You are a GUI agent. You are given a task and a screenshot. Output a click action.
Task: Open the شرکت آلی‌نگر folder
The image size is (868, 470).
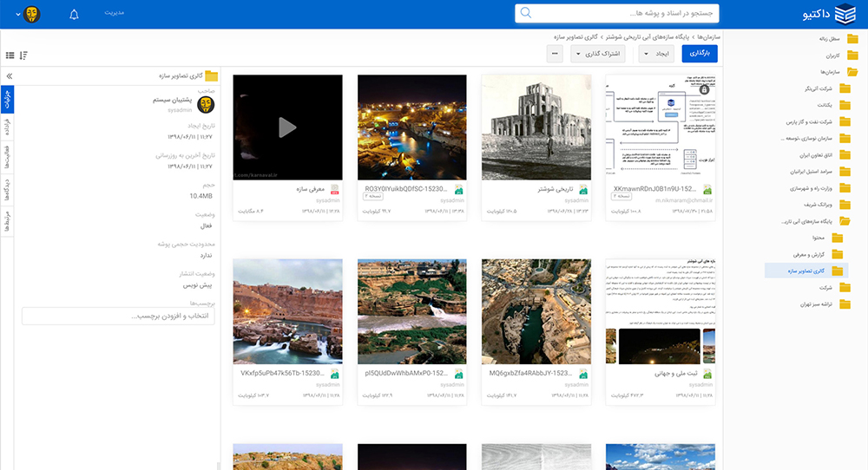[x=827, y=88]
